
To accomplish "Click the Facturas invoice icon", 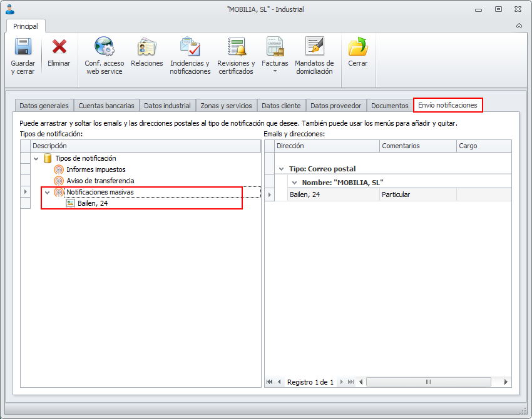I will [275, 46].
